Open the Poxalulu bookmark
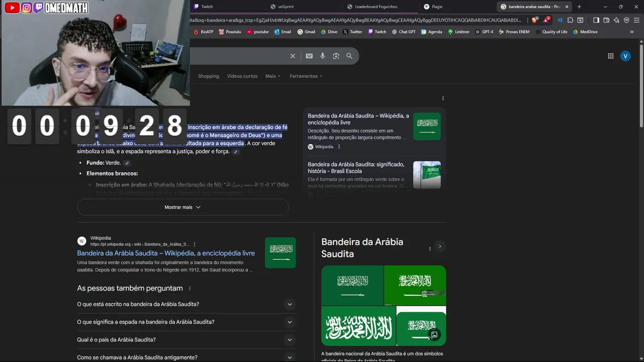Screen dimensions: 644x362 pos(230,32)
